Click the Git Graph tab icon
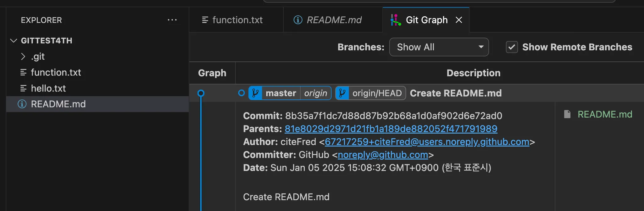The width and height of the screenshot is (644, 211). click(396, 20)
